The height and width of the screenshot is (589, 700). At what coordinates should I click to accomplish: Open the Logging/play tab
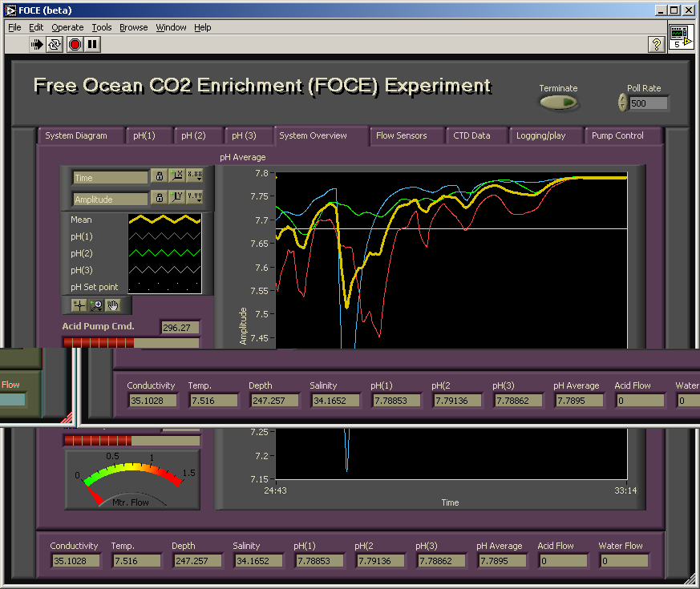pyautogui.click(x=546, y=135)
